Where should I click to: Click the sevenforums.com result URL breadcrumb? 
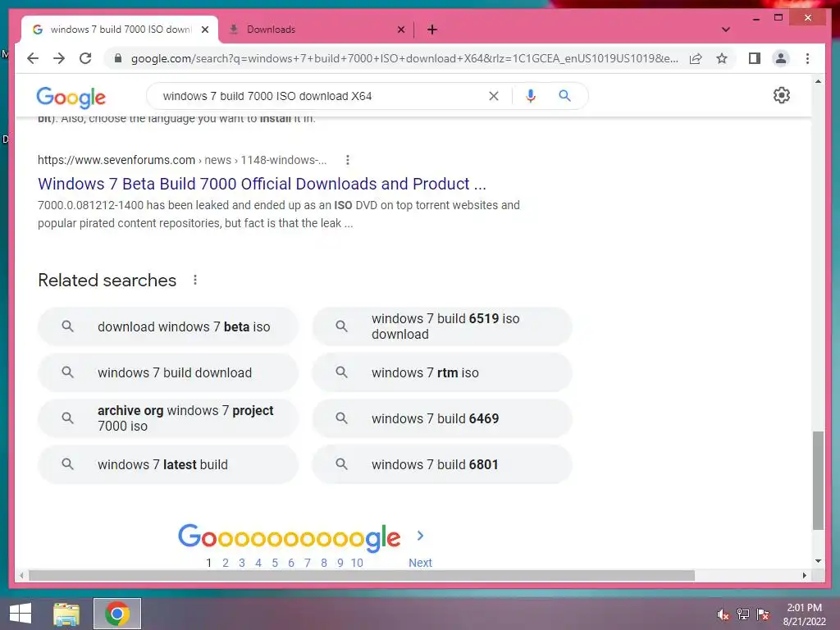pos(182,160)
